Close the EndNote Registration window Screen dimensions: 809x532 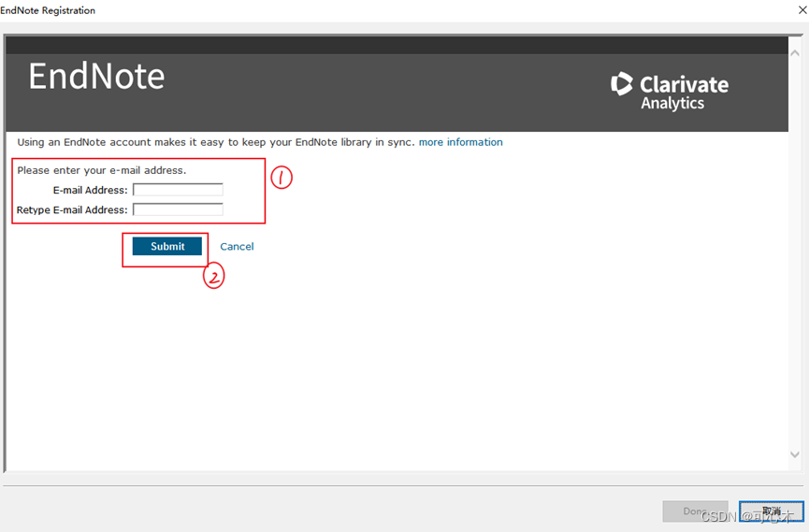[802, 9]
